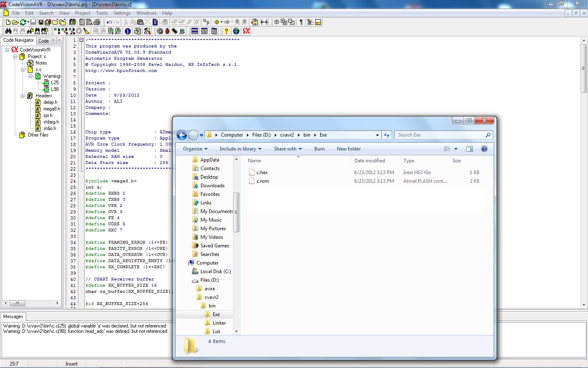Collapse the c.c Warnings node
588x368 pixels.
pos(31,76)
